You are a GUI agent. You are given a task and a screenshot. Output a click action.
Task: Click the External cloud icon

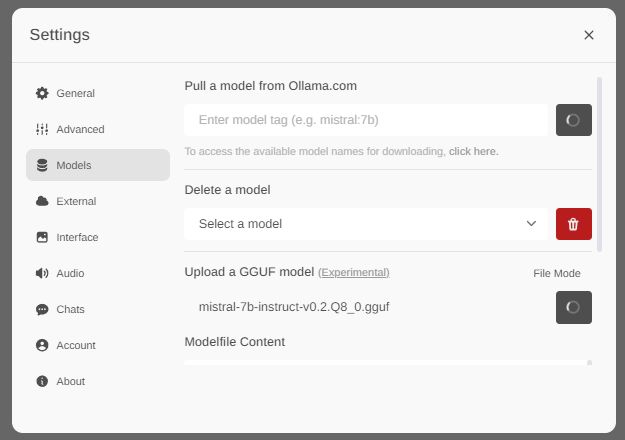point(42,201)
